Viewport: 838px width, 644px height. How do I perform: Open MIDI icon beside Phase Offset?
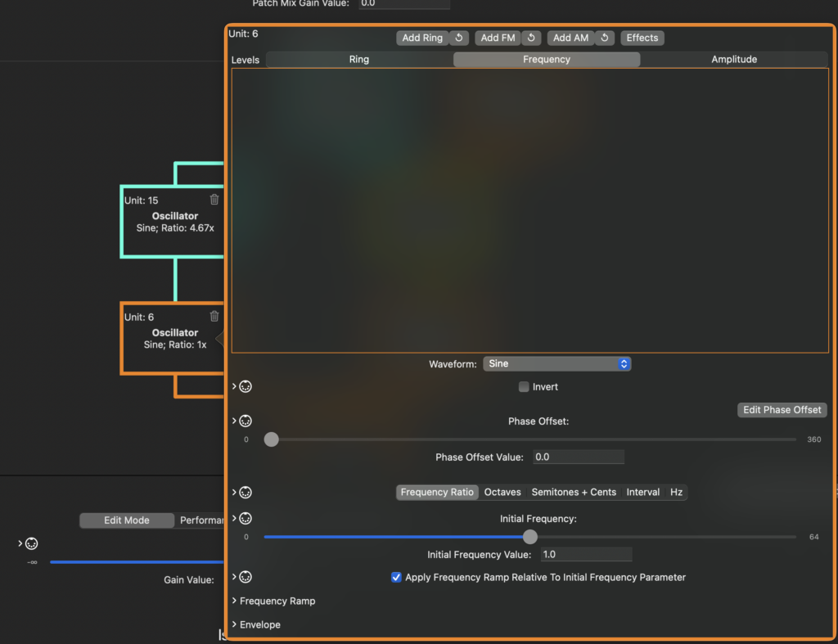(x=245, y=421)
